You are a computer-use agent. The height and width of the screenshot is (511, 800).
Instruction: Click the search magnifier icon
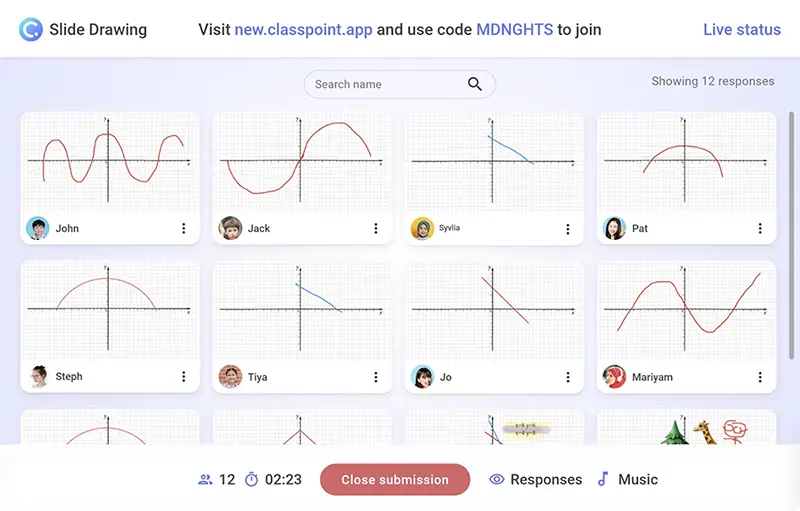[x=474, y=84]
